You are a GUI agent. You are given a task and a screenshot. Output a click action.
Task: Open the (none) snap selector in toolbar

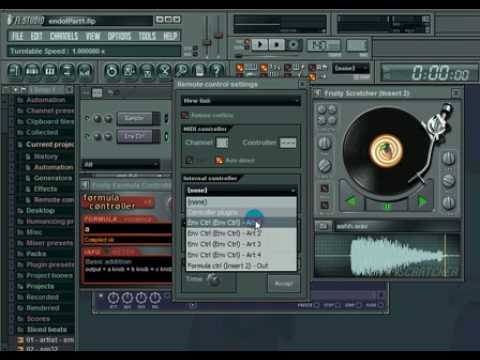pos(351,68)
